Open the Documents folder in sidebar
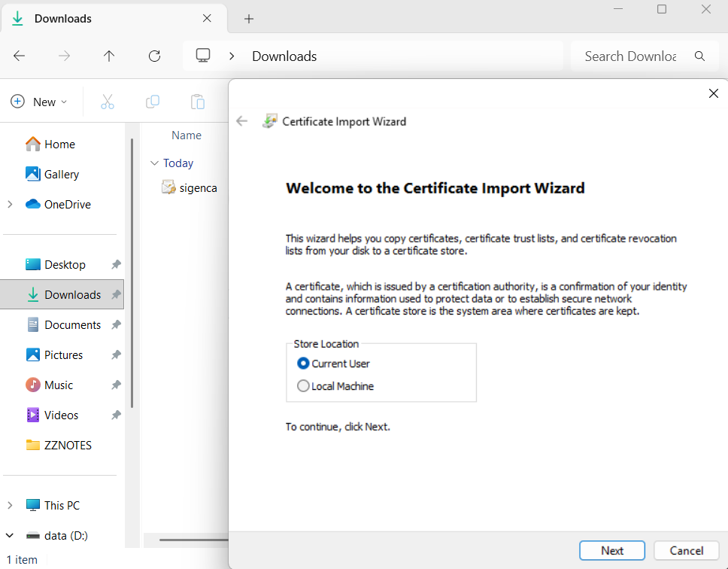The image size is (728, 569). (x=72, y=324)
